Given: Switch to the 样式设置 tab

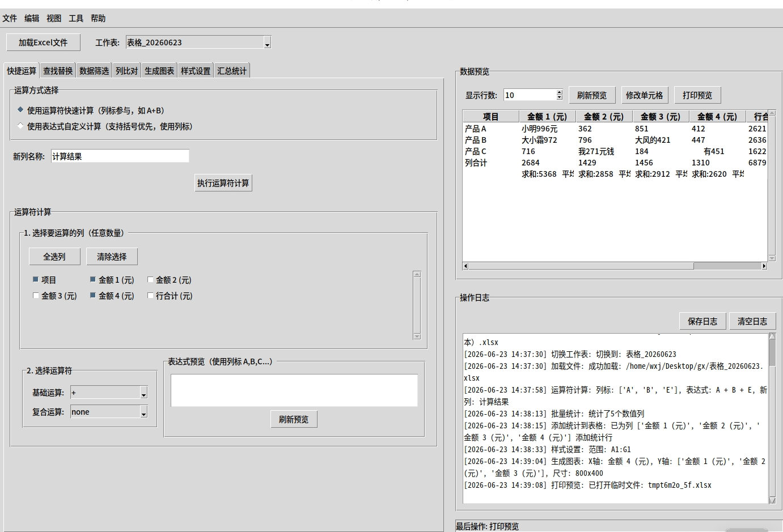Looking at the screenshot, I should [x=196, y=71].
